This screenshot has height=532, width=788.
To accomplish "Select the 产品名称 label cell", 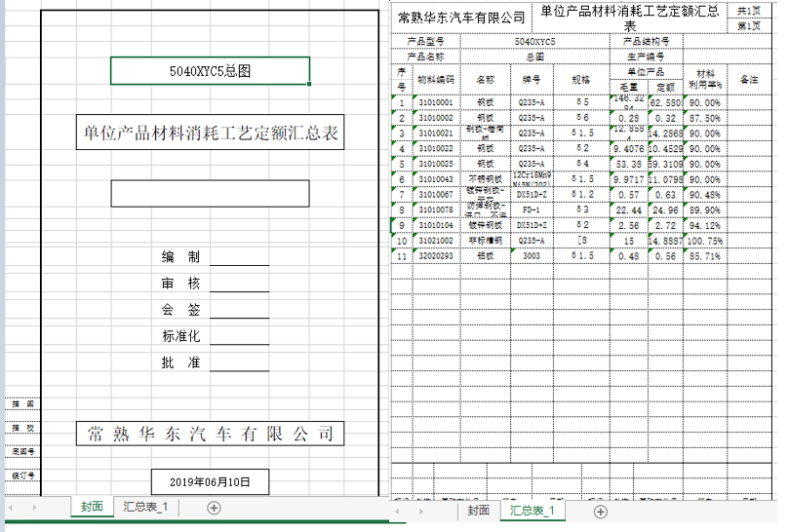I will [425, 57].
